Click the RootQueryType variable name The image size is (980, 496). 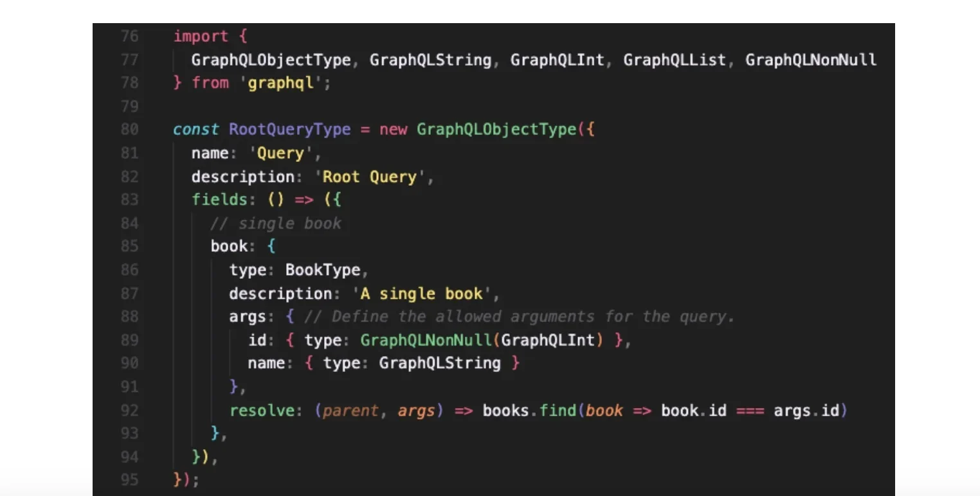coord(289,129)
